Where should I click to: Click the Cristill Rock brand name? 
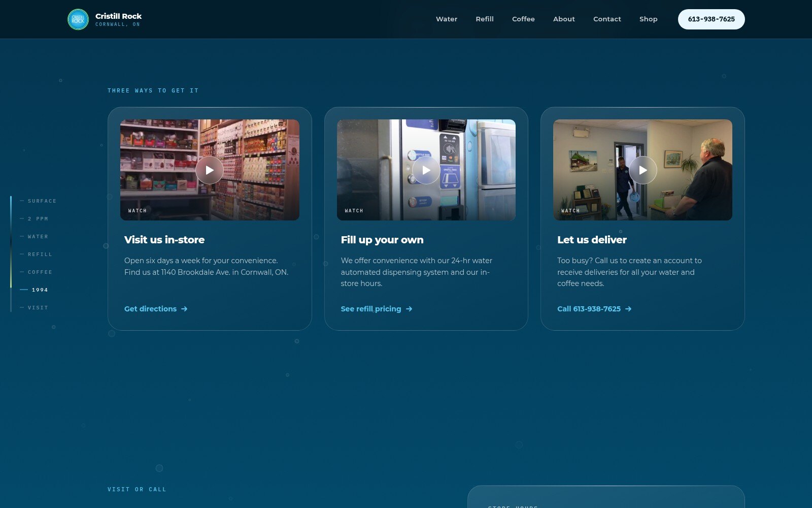pos(118,16)
